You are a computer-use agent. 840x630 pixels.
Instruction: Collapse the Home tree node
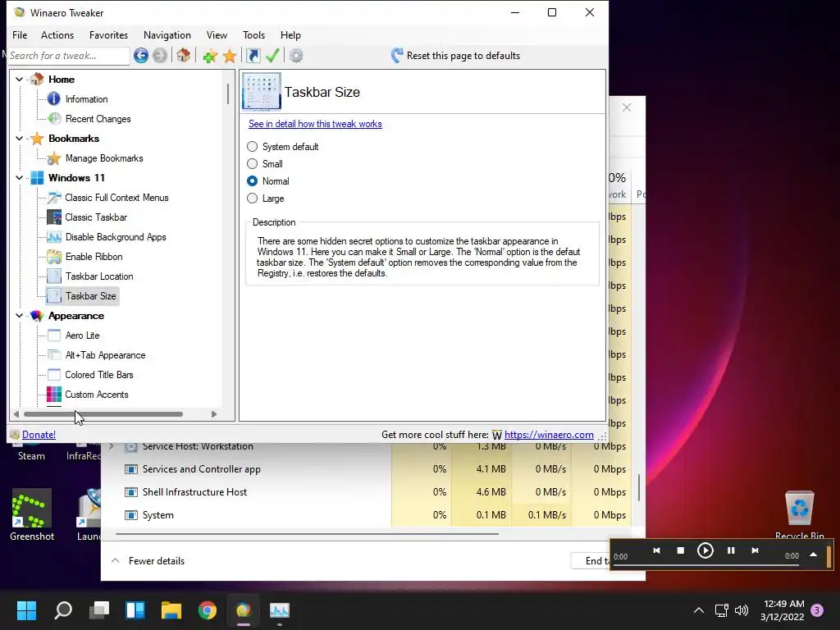(20, 80)
